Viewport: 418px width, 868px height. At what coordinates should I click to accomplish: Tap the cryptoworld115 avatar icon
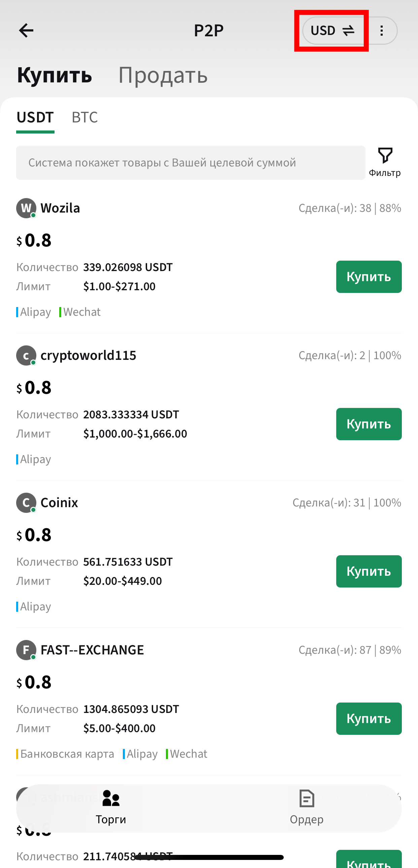tap(26, 355)
